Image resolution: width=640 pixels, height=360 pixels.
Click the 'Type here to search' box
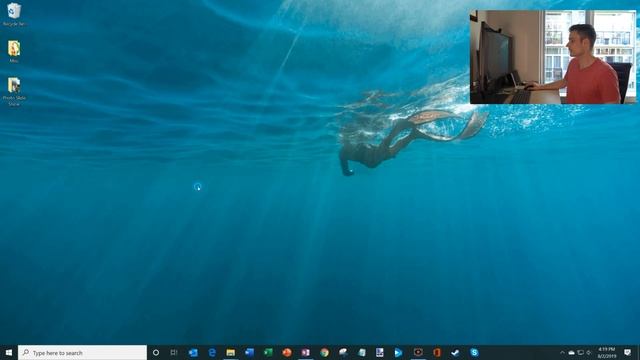tap(82, 353)
